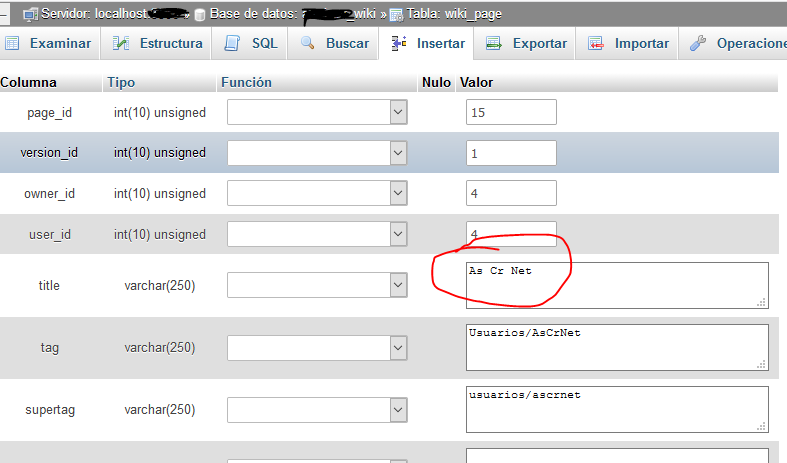Click the owner_id value field
This screenshot has height=463, width=787.
coord(511,194)
